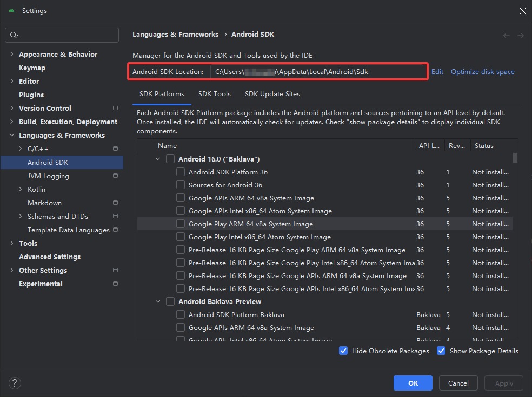Switch to the SDK Update Sites tab
The width and height of the screenshot is (532, 397).
272,94
